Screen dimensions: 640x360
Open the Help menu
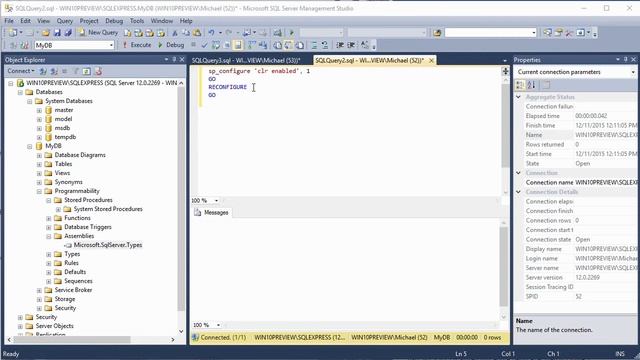(x=186, y=21)
